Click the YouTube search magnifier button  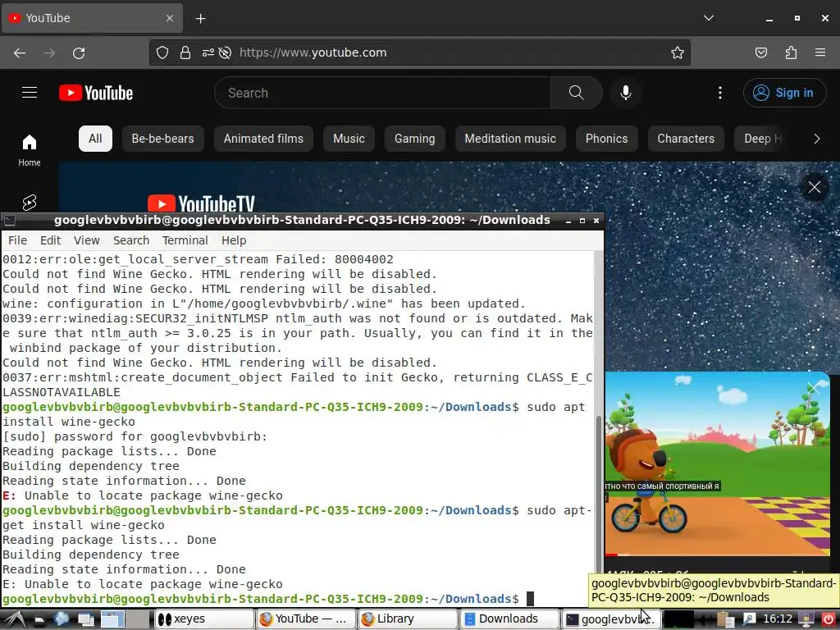pyautogui.click(x=577, y=93)
